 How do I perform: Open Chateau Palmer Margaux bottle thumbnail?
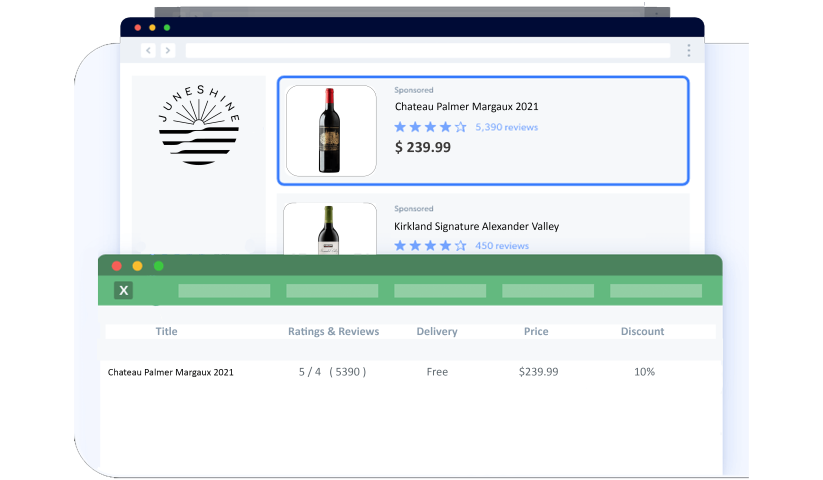[x=331, y=131]
